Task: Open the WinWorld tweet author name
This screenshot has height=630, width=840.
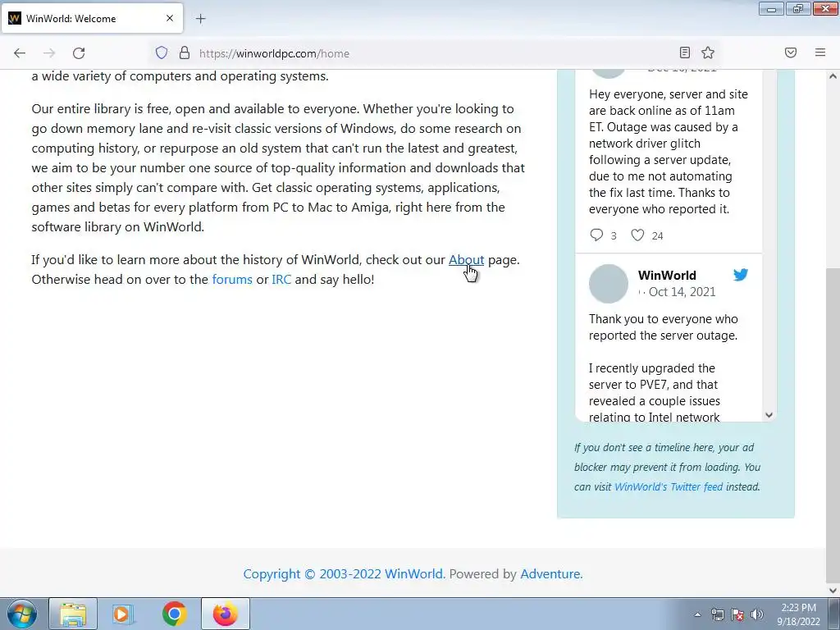Action: (667, 276)
